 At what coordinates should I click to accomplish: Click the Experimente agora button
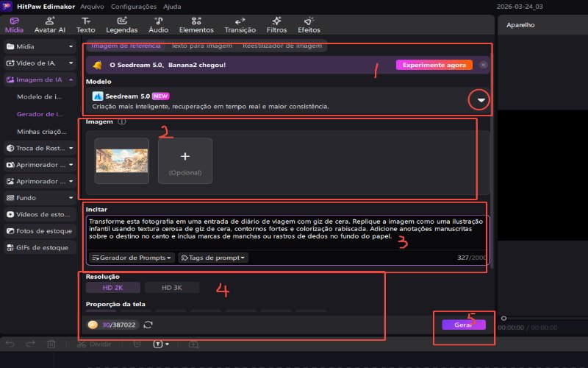coord(434,65)
